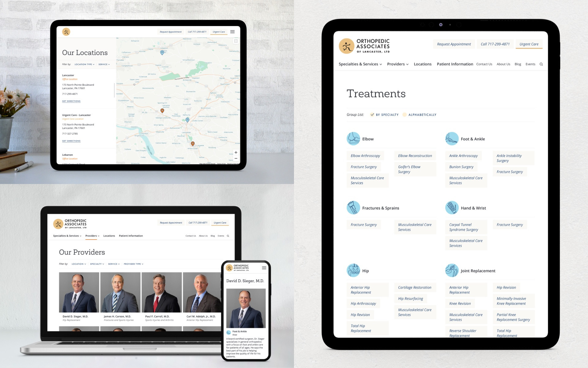Click GET DIRECTIONS link for Lancaster
588x368 pixels.
coord(71,101)
